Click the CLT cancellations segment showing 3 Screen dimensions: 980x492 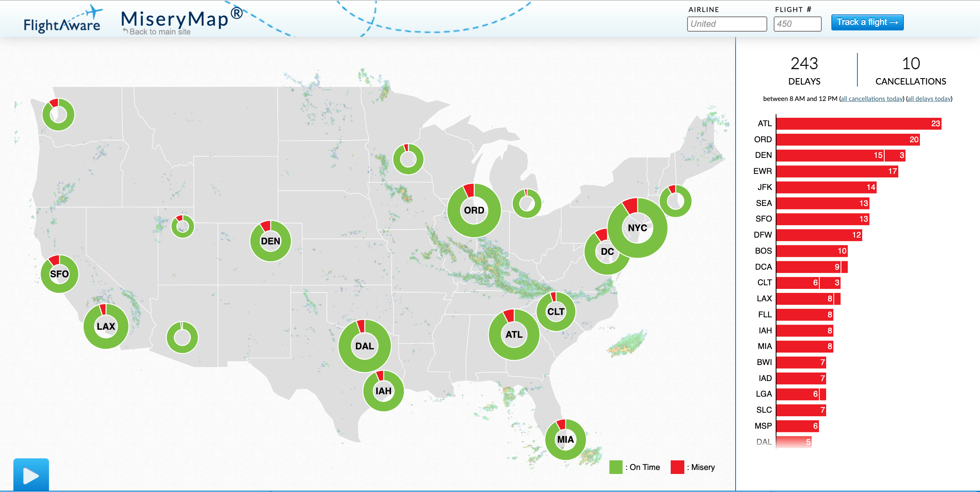click(x=830, y=283)
